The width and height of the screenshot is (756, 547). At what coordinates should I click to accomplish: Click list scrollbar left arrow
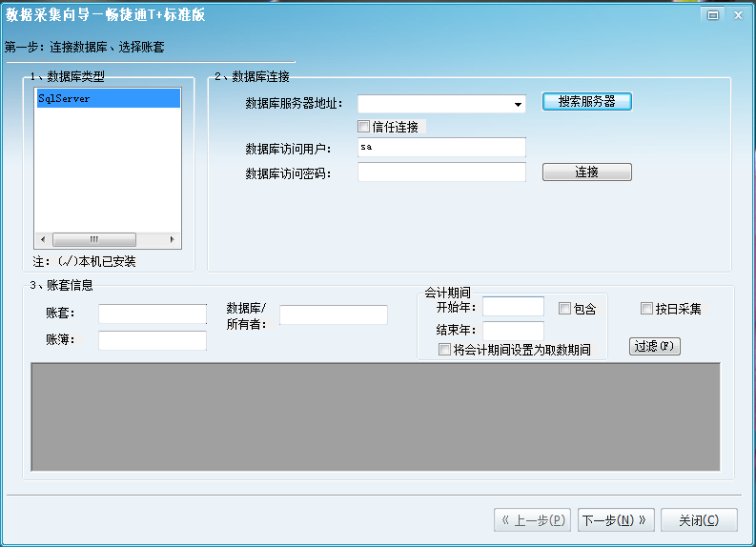point(43,239)
